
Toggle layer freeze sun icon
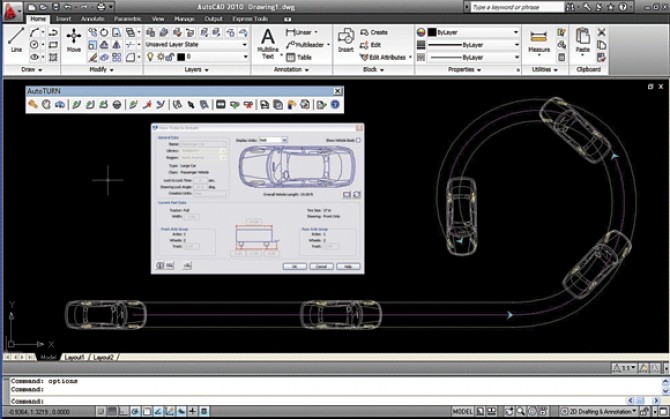tap(161, 57)
